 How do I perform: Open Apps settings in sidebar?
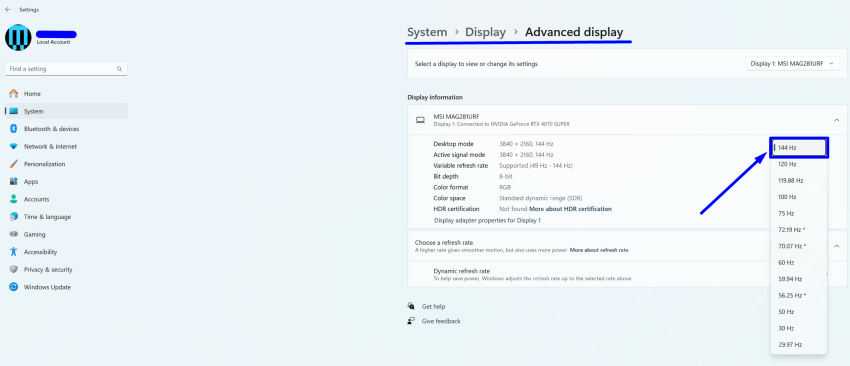(x=66, y=182)
